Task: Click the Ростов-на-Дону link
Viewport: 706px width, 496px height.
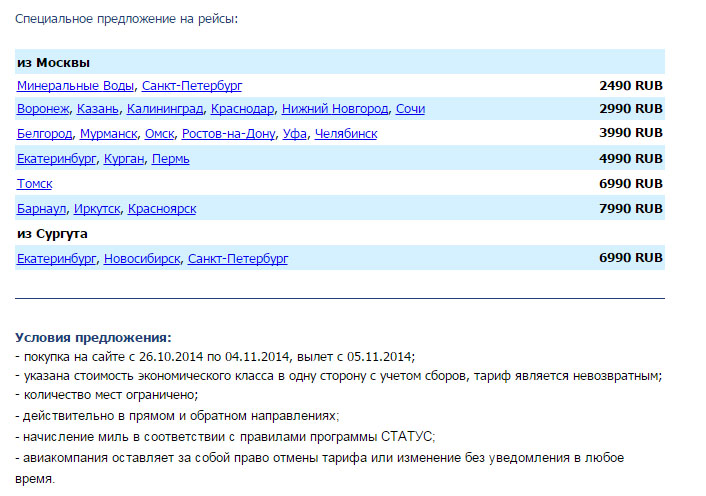Action: tap(228, 134)
